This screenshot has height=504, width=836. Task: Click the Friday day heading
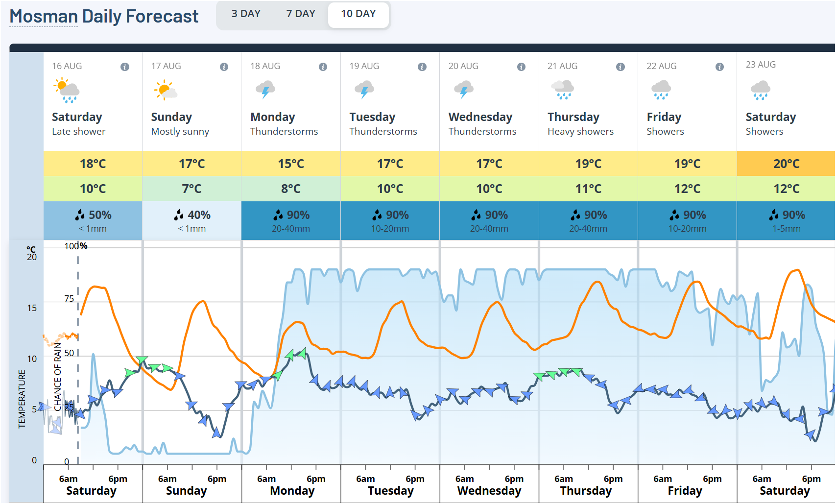[x=664, y=117]
